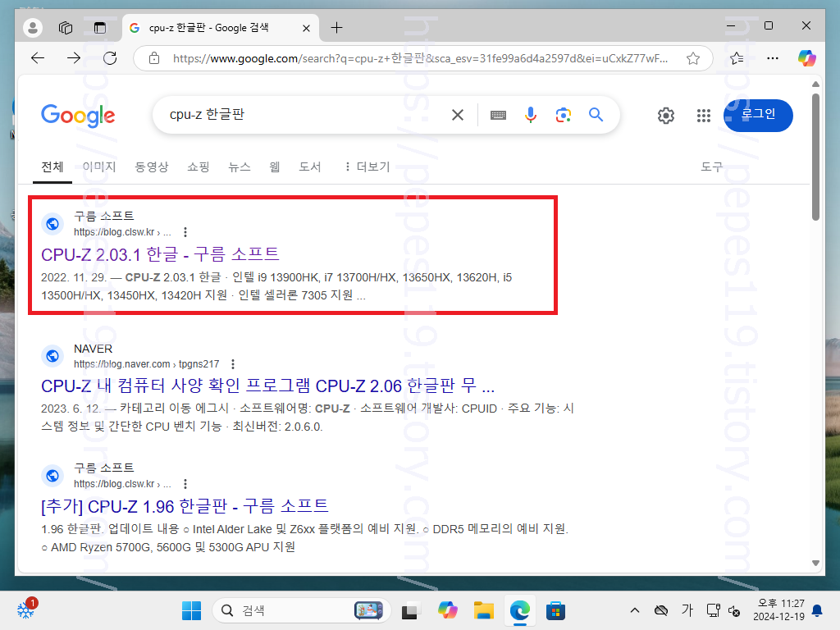Switch to the 이미지 tab
The height and width of the screenshot is (630, 840).
pyautogui.click(x=99, y=167)
